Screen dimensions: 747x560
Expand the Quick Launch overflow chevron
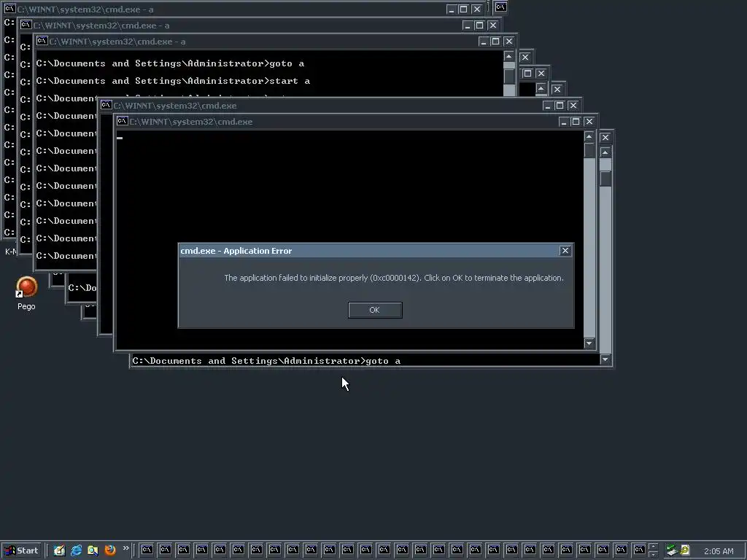click(x=125, y=548)
